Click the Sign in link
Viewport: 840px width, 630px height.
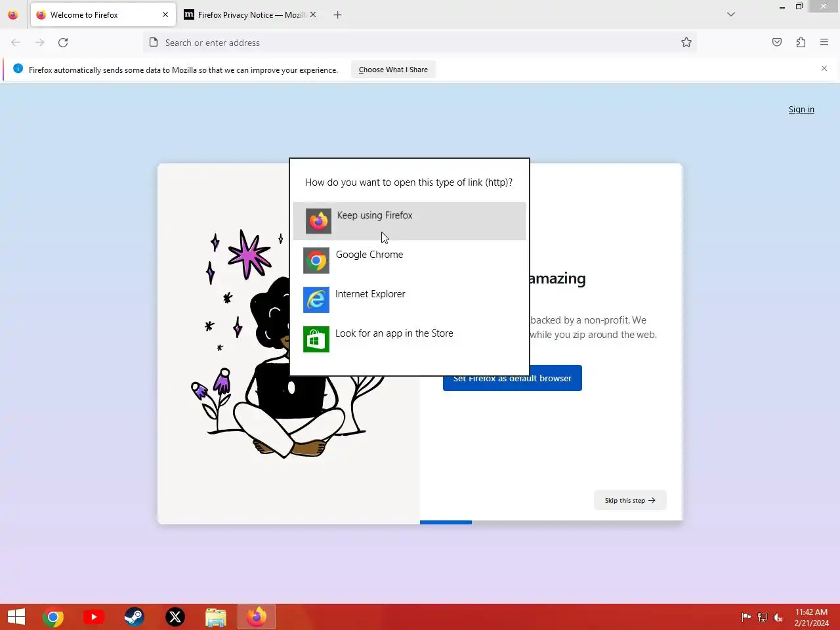click(801, 110)
